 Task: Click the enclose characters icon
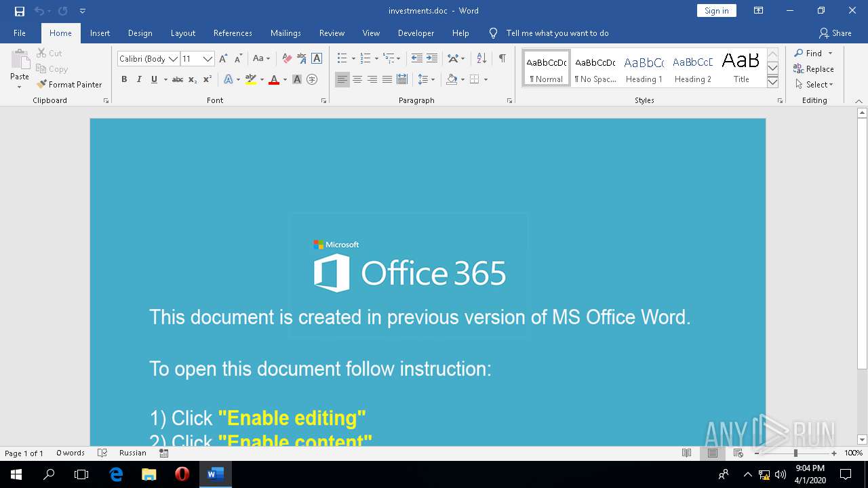(x=312, y=79)
